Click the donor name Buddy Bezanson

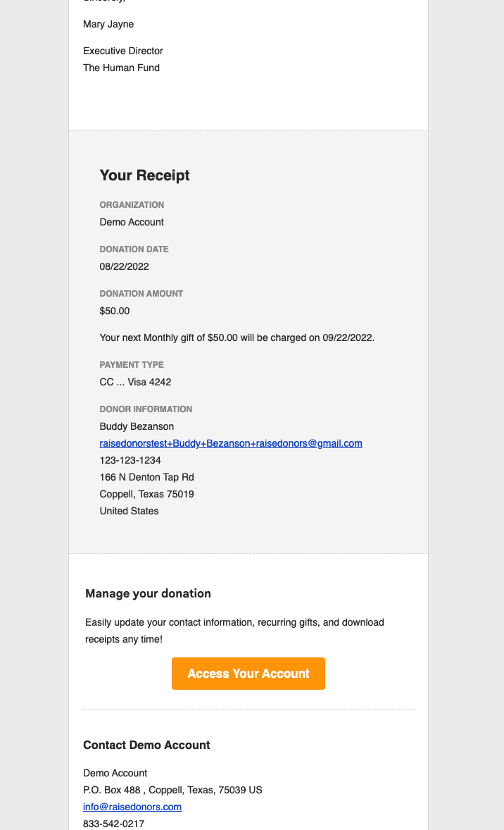(x=137, y=426)
